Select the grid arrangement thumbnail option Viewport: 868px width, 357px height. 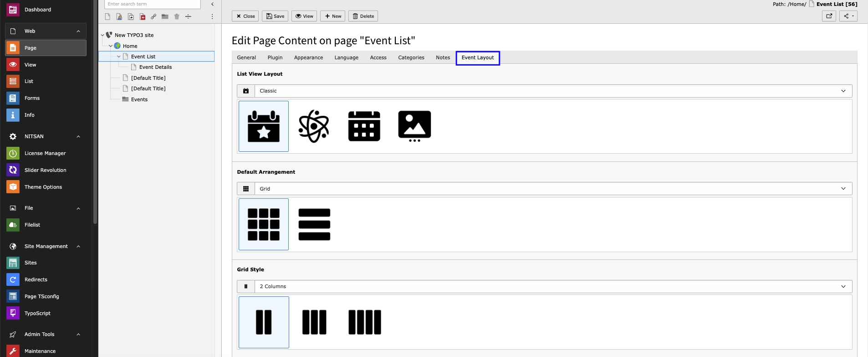tap(264, 224)
